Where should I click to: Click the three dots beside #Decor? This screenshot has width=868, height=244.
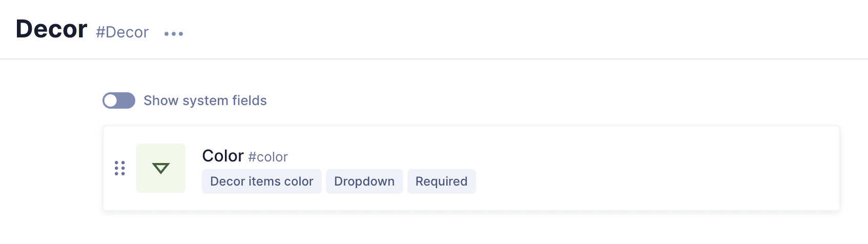pyautogui.click(x=173, y=34)
